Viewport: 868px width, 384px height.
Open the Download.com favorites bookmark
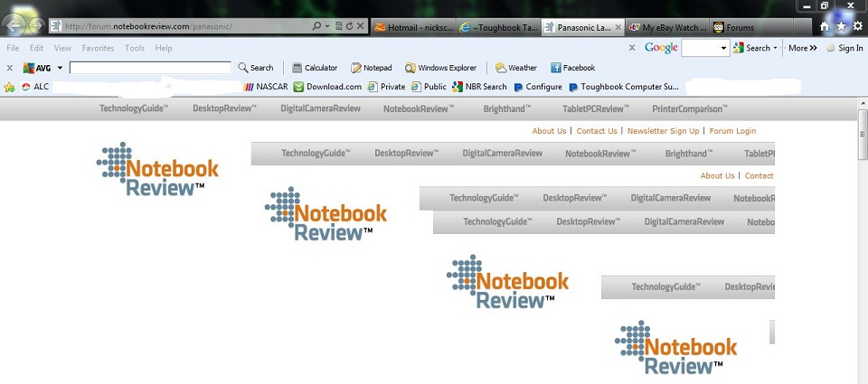pos(327,87)
